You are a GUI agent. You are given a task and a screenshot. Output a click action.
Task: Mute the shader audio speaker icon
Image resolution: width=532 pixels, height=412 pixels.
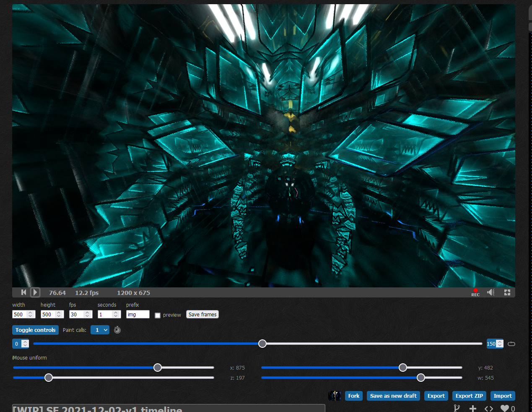[x=490, y=292]
